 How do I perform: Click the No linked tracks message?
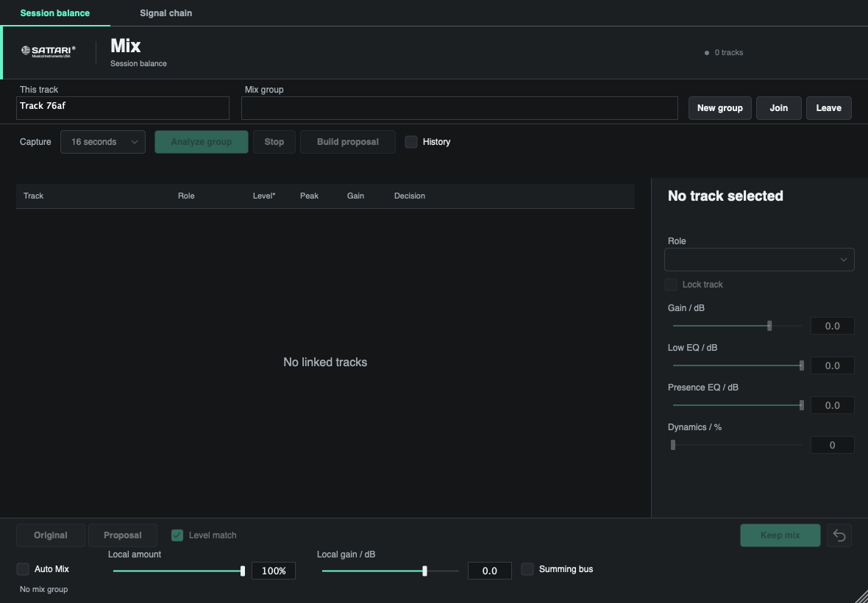click(325, 363)
